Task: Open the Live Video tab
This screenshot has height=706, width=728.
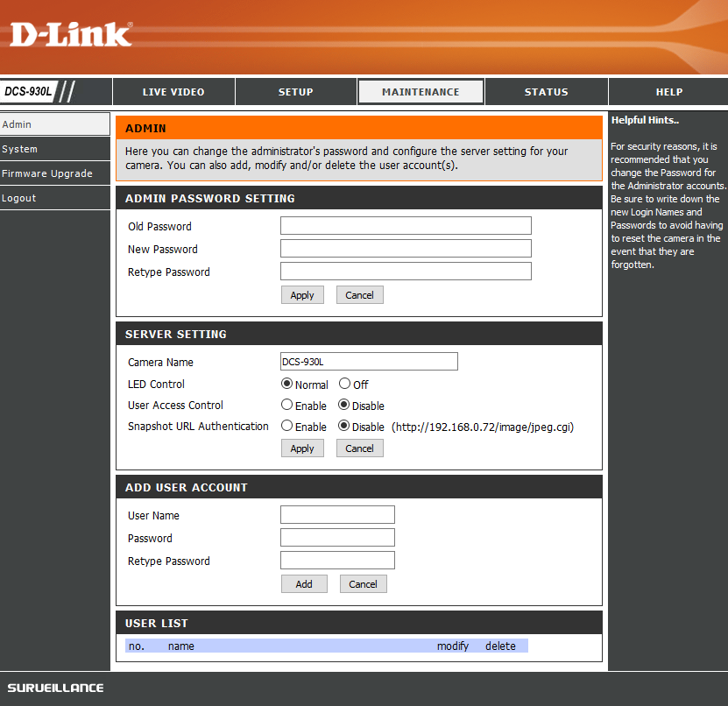Action: (173, 92)
